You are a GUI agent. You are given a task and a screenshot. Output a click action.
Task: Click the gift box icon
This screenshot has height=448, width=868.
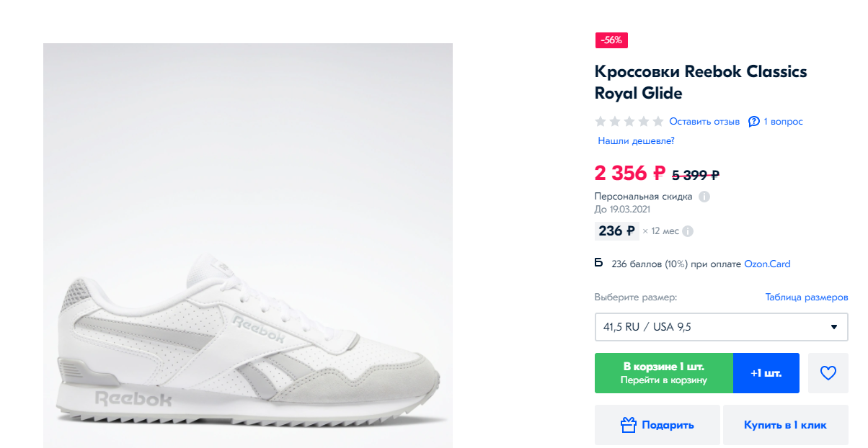[628, 425]
